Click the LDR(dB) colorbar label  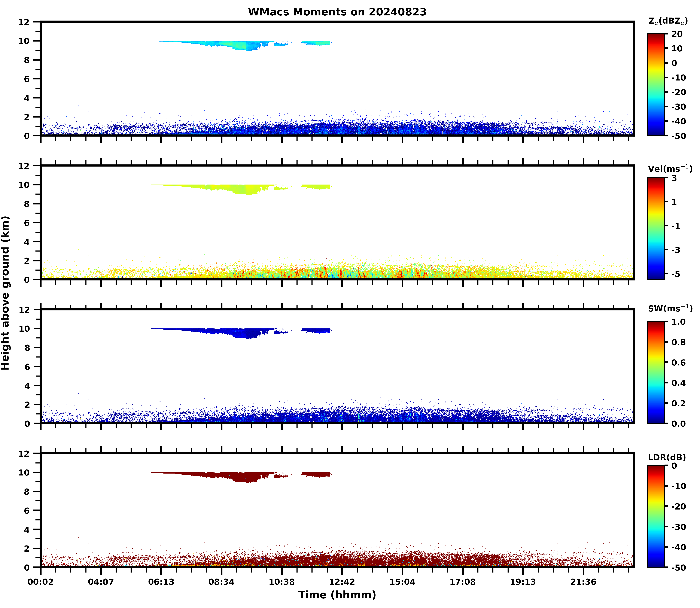pos(667,457)
